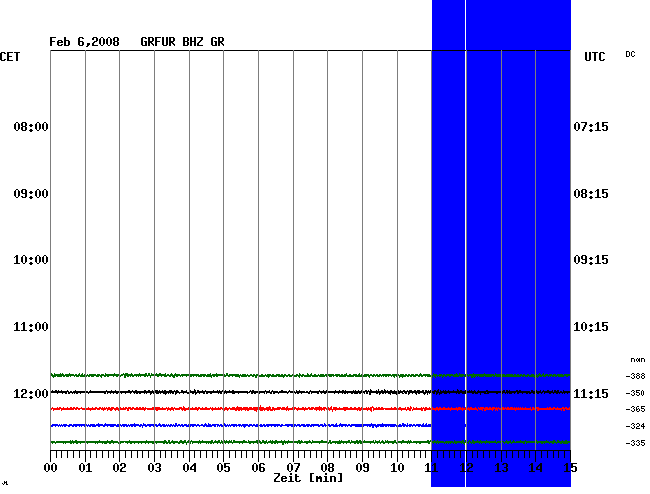This screenshot has width=650, height=494.
Task: Click minute tick label 05
Action: coord(223,468)
